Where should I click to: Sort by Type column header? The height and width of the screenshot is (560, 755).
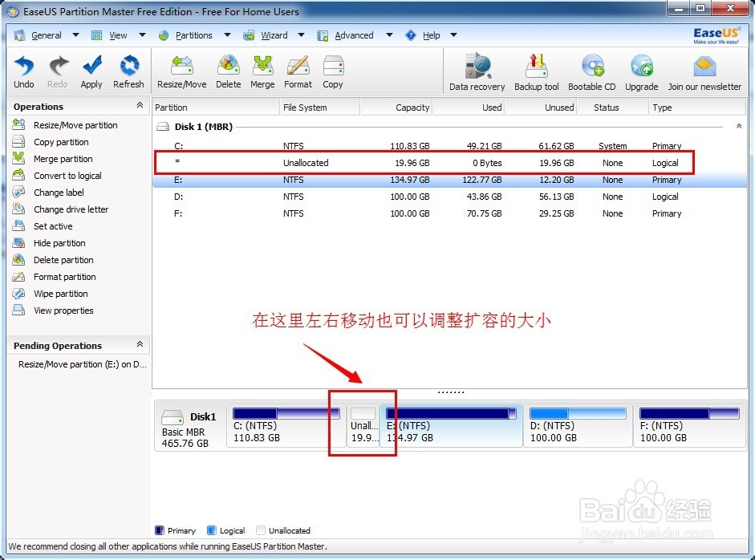point(698,108)
